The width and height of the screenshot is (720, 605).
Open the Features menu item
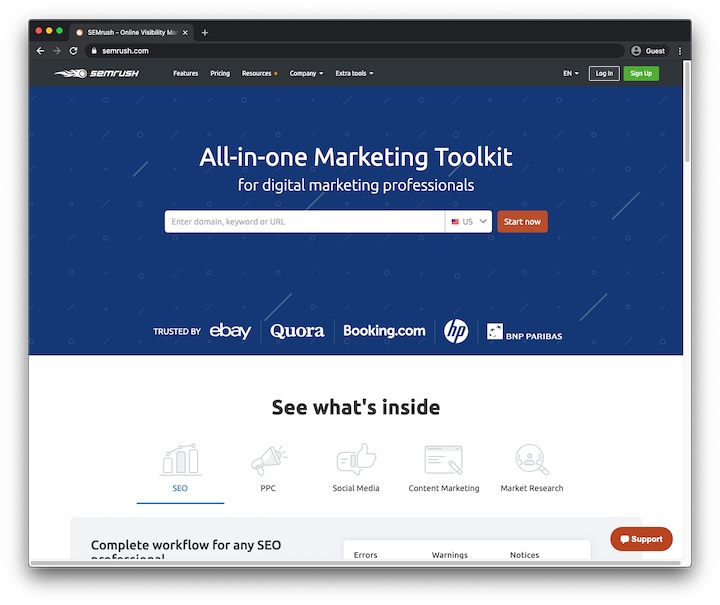(185, 73)
